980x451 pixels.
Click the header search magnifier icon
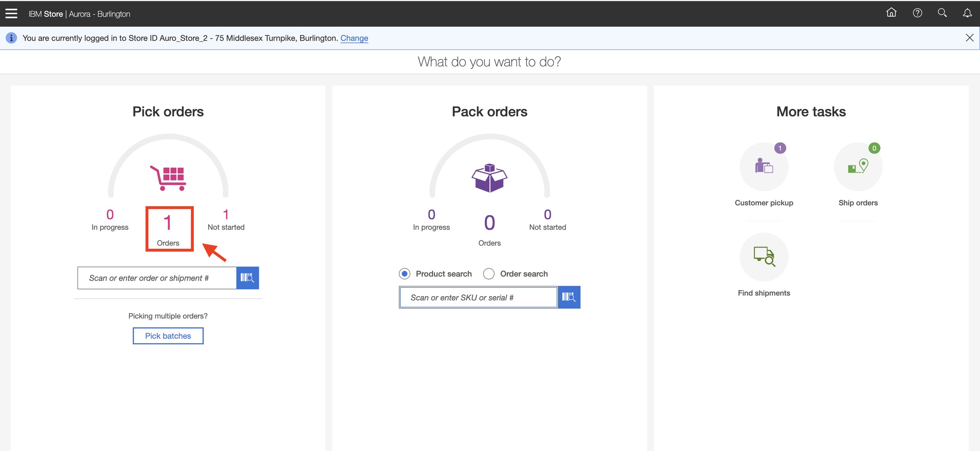click(x=942, y=13)
